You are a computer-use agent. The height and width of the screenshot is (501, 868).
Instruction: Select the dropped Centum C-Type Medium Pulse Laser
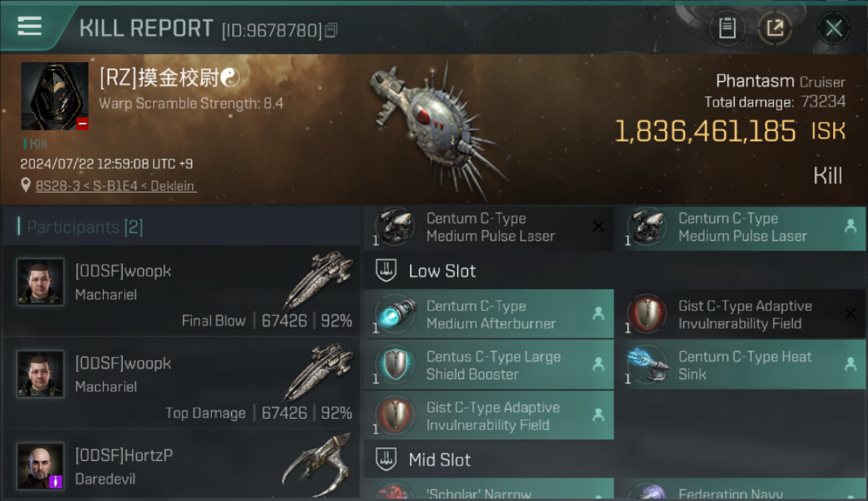pyautogui.click(x=741, y=227)
